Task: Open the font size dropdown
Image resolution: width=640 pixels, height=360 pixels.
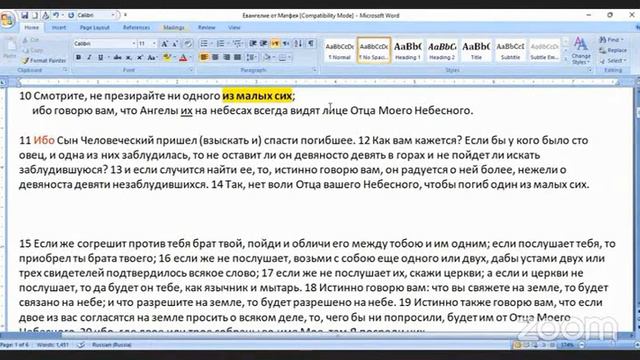Action: pyautogui.click(x=154, y=44)
